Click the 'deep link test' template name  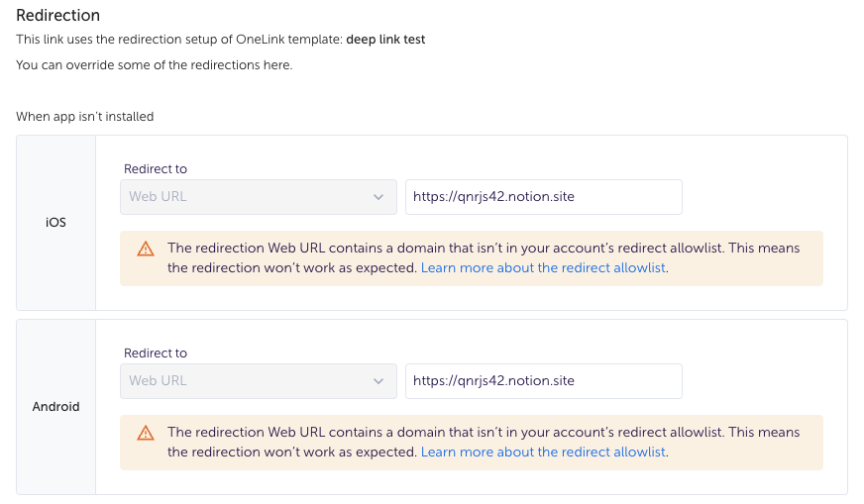(385, 40)
